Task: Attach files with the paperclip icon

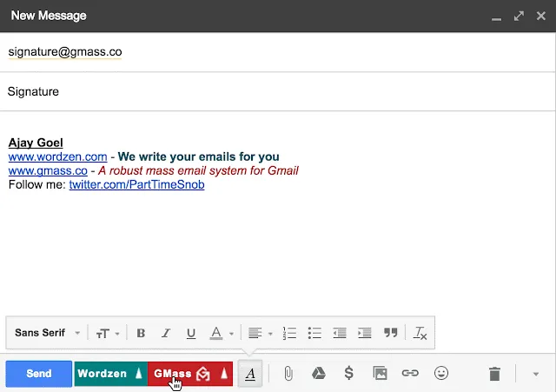Action: tap(288, 374)
